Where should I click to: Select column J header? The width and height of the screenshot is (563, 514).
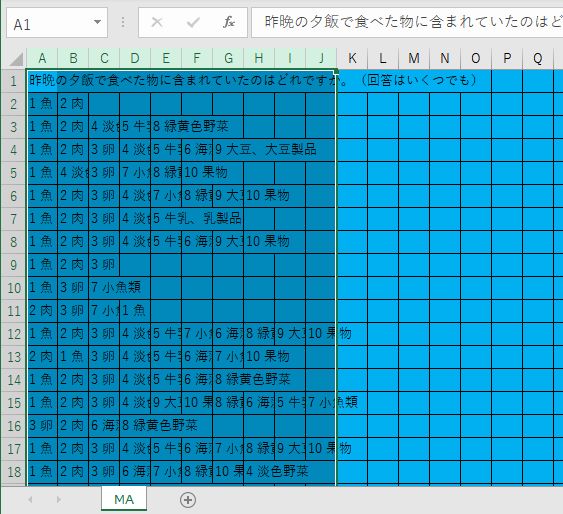click(321, 58)
